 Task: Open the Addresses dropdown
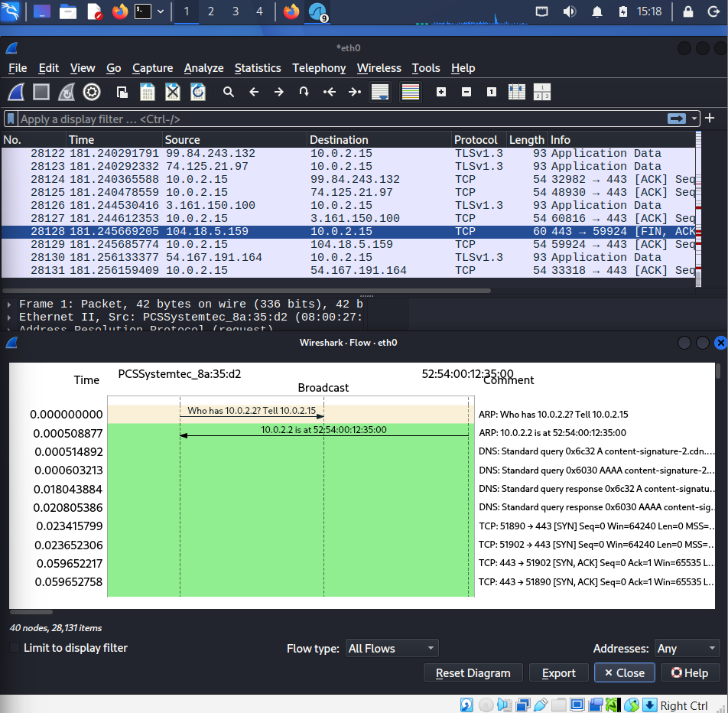click(x=687, y=648)
